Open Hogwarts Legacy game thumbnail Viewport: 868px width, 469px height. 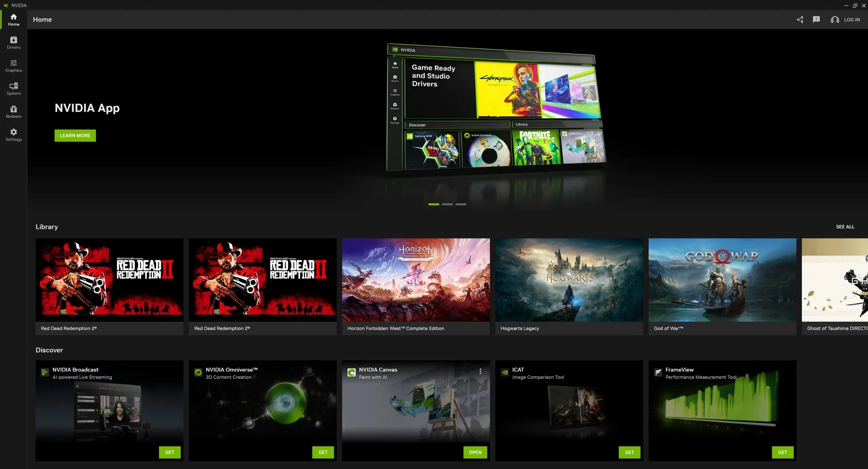coord(569,280)
